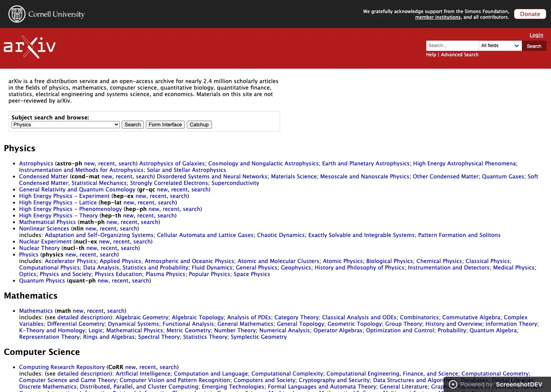Open Superconductivity link
Viewport: 551px width, 392px height.
[235, 183]
